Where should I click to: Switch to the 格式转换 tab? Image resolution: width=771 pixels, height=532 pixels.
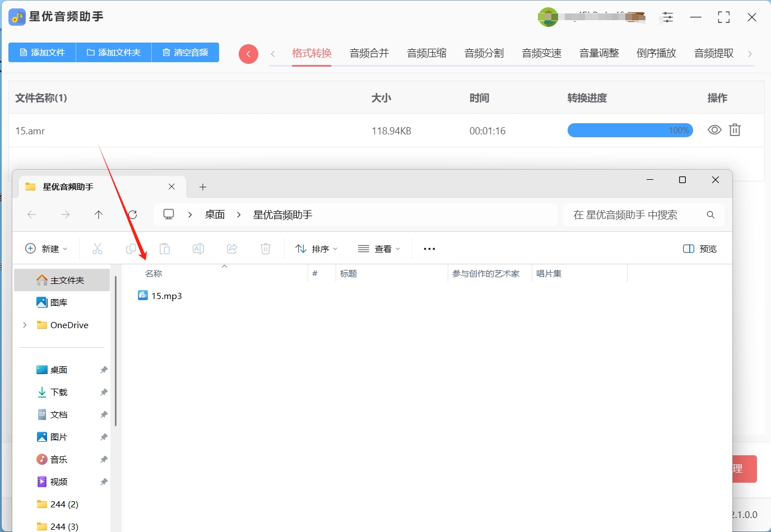pos(312,53)
